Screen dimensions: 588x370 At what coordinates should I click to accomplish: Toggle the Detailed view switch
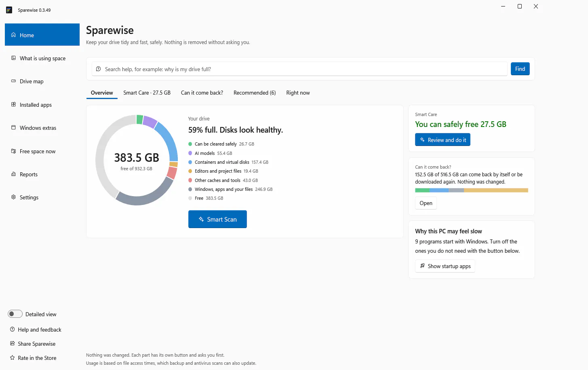(15, 314)
